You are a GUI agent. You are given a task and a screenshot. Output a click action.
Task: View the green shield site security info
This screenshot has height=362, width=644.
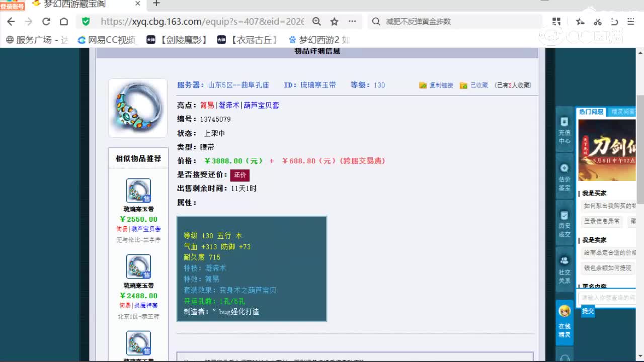[x=86, y=22]
